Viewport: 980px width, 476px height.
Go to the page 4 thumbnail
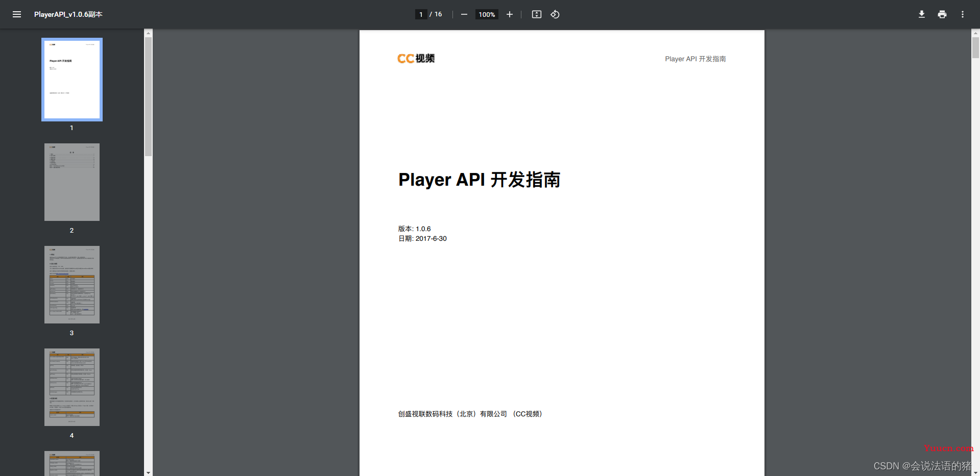pyautogui.click(x=72, y=387)
